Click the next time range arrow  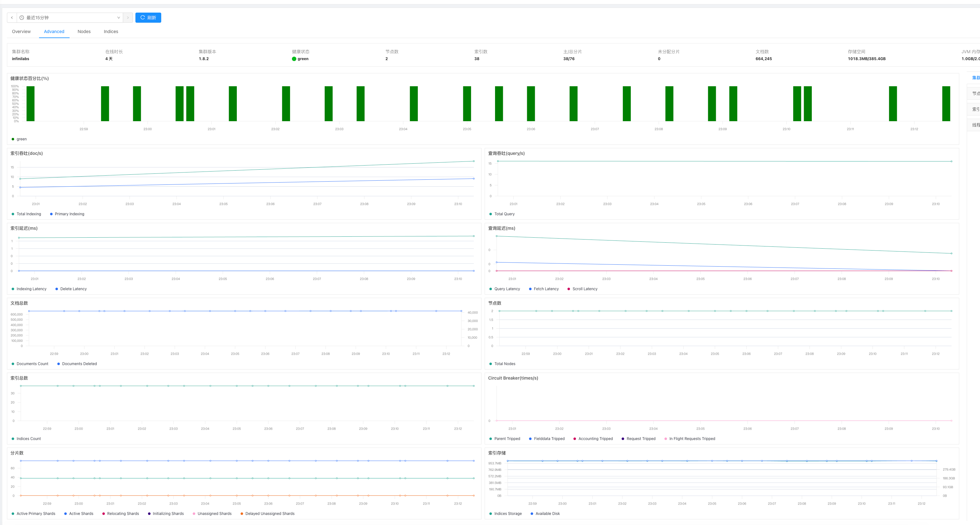(128, 18)
